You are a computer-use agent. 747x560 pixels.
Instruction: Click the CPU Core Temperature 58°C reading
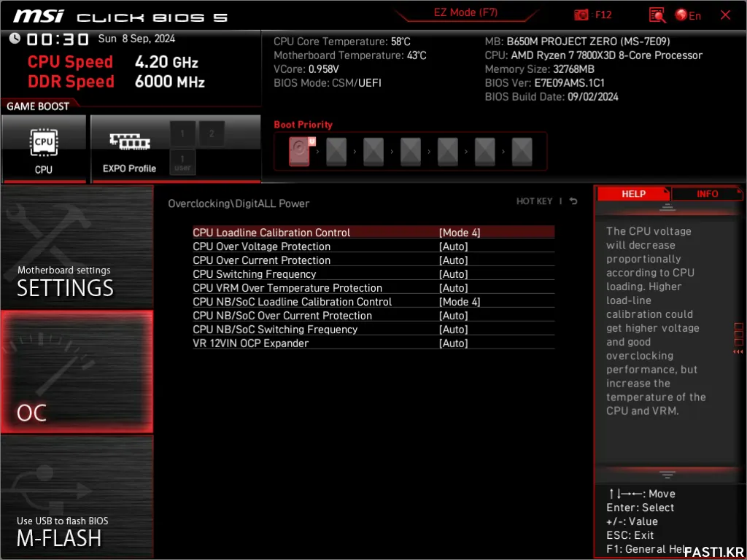(342, 42)
